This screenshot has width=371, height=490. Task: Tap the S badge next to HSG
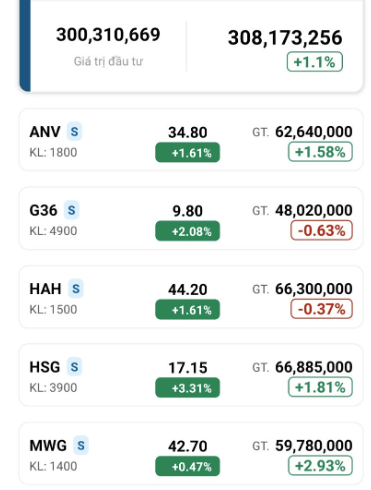(x=74, y=367)
